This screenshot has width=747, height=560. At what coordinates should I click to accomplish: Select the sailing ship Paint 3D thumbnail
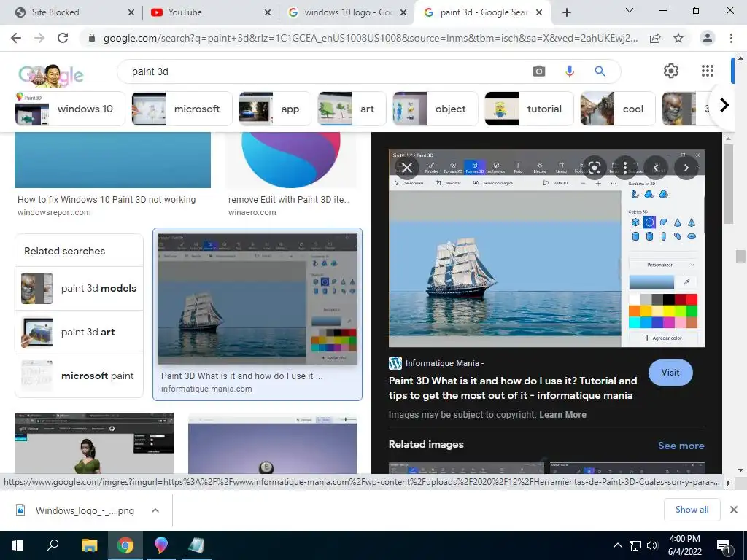point(258,299)
